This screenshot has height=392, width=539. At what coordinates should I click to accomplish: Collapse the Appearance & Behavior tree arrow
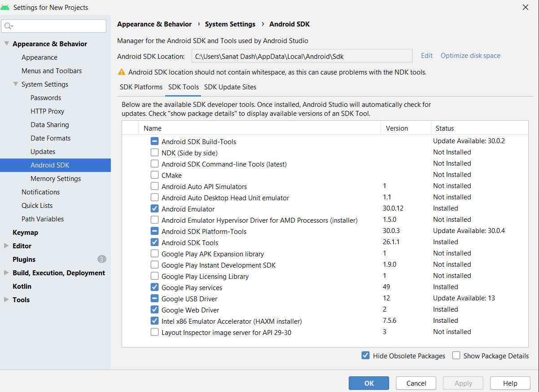[6, 44]
